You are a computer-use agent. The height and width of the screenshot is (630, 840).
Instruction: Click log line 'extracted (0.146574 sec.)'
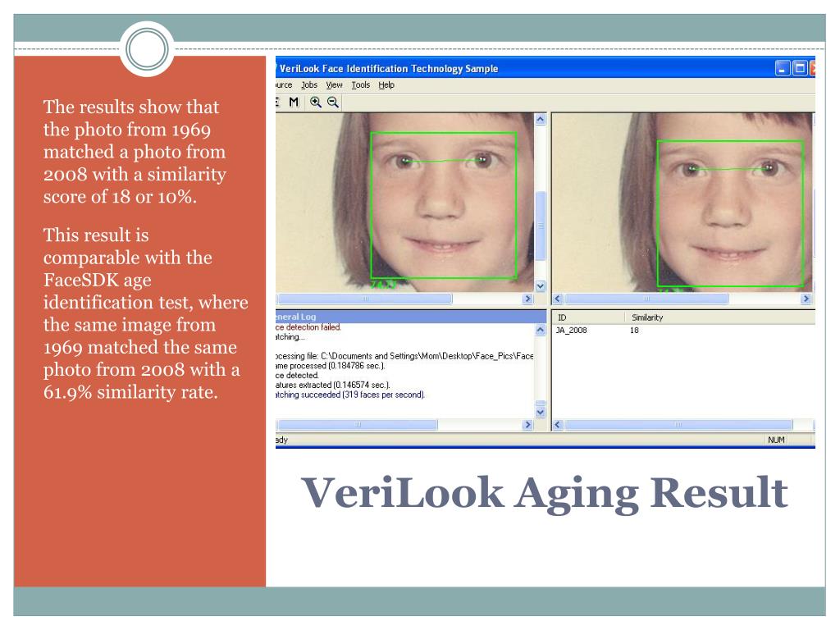333,385
